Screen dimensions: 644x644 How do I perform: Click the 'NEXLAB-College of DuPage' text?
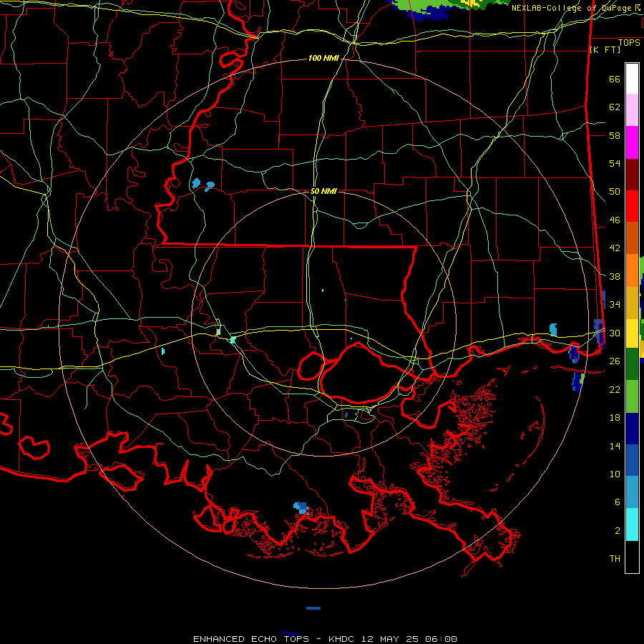[571, 8]
